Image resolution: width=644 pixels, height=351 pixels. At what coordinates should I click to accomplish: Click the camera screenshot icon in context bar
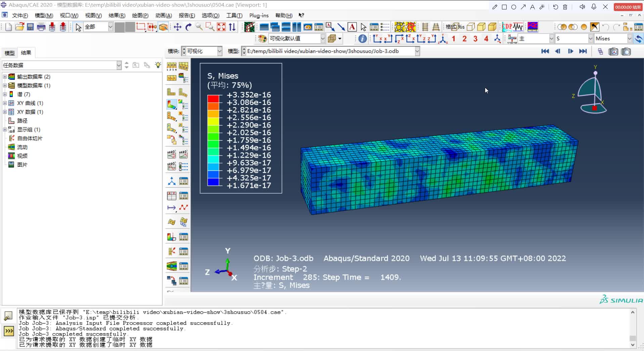(626, 51)
